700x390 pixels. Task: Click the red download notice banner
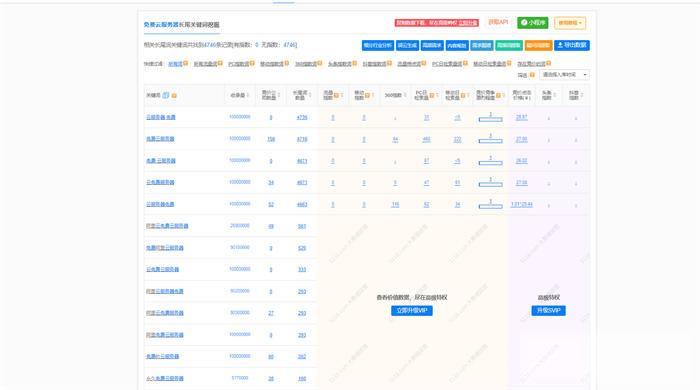[x=437, y=23]
